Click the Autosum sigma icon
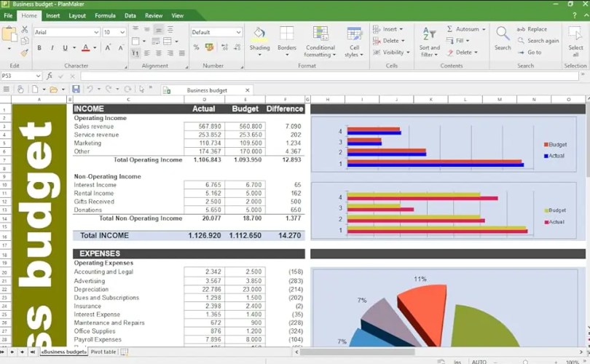This screenshot has height=364, width=590. pyautogui.click(x=449, y=29)
